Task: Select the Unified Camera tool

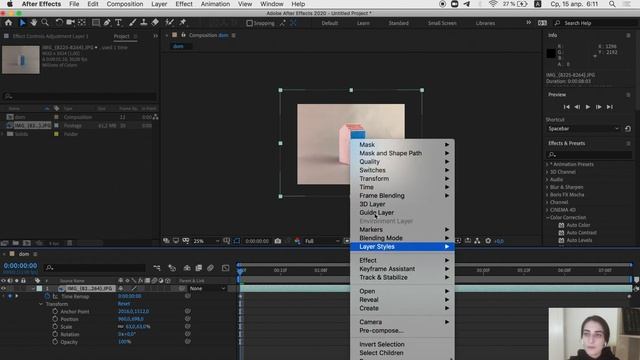Action: [x=70, y=23]
